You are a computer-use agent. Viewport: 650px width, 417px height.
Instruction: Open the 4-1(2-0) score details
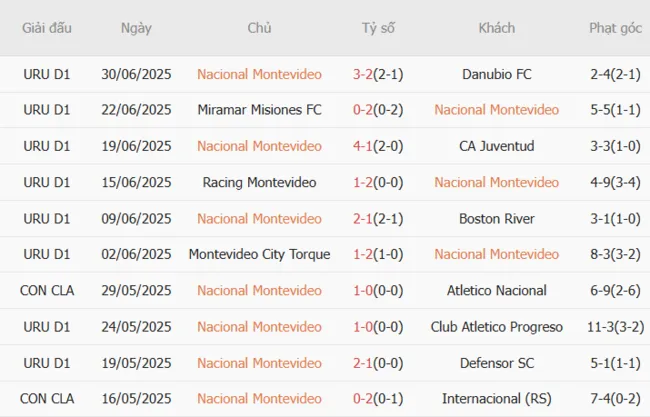pos(378,146)
